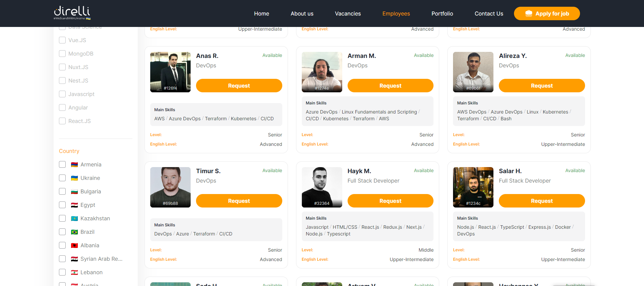This screenshot has height=286, width=644.
Task: Check the Brazil country checkbox
Action: coord(62,232)
